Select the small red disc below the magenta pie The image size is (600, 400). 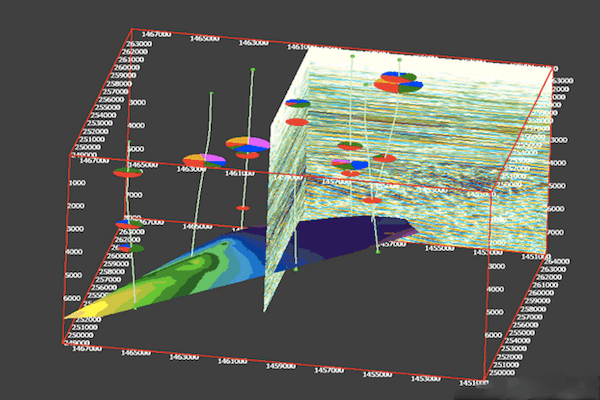pyautogui.click(x=242, y=208)
